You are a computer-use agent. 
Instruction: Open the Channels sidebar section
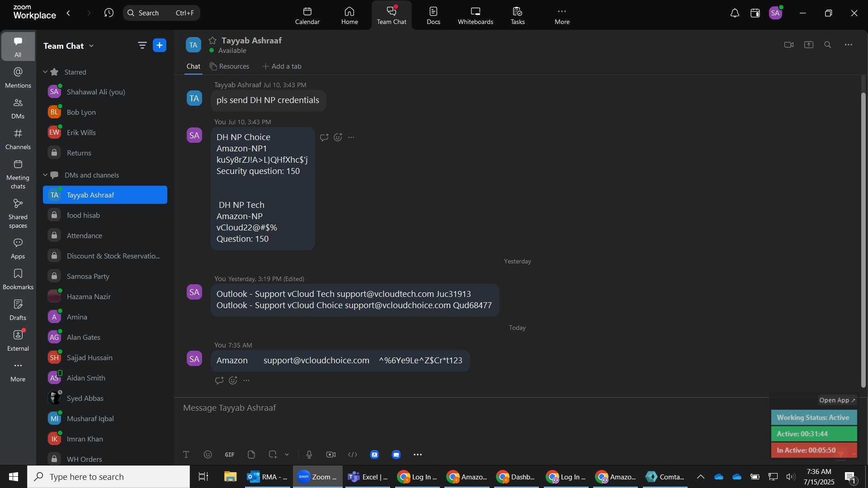pyautogui.click(x=18, y=139)
